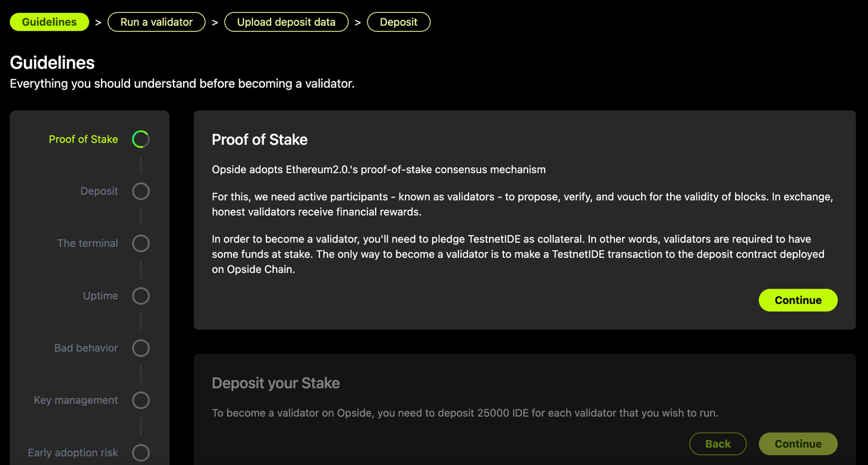Click the Early adoption risk circle
The image size is (868, 465).
click(140, 453)
